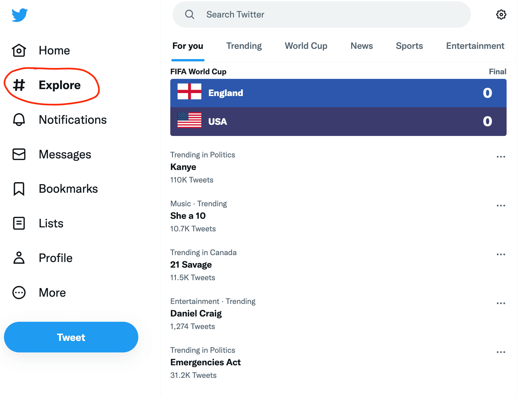The height and width of the screenshot is (396, 532).
Task: Open More options via the ellipsis circle
Action: click(19, 292)
